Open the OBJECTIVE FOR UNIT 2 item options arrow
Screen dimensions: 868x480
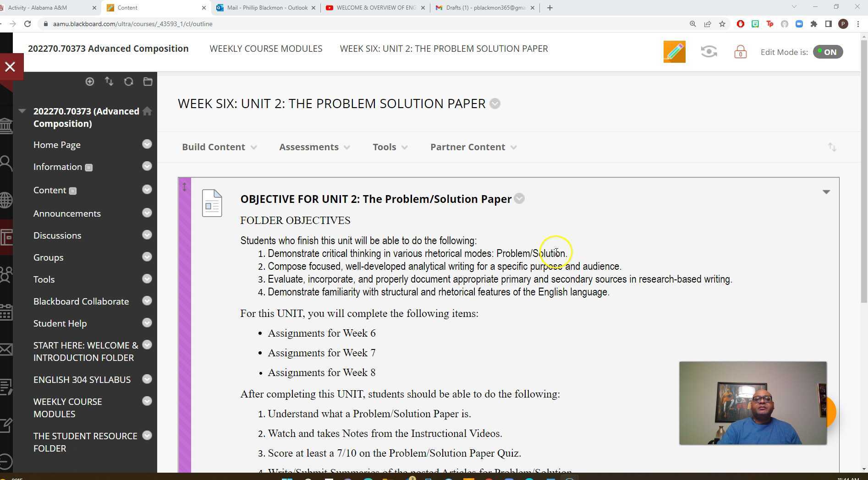[x=519, y=199]
